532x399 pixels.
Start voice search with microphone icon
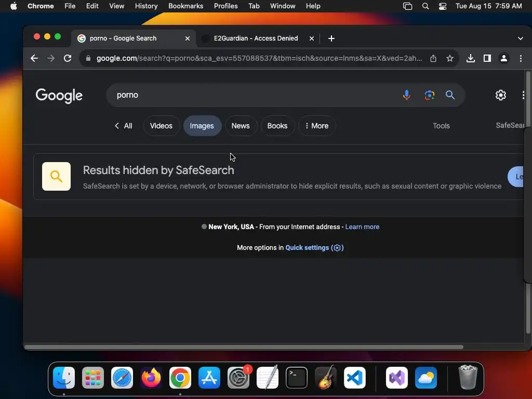click(406, 95)
